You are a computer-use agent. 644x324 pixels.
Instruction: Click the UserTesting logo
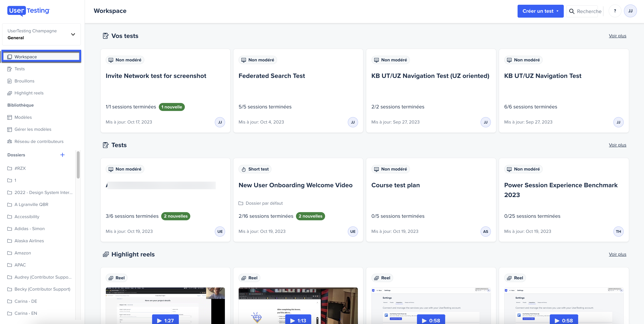[28, 11]
